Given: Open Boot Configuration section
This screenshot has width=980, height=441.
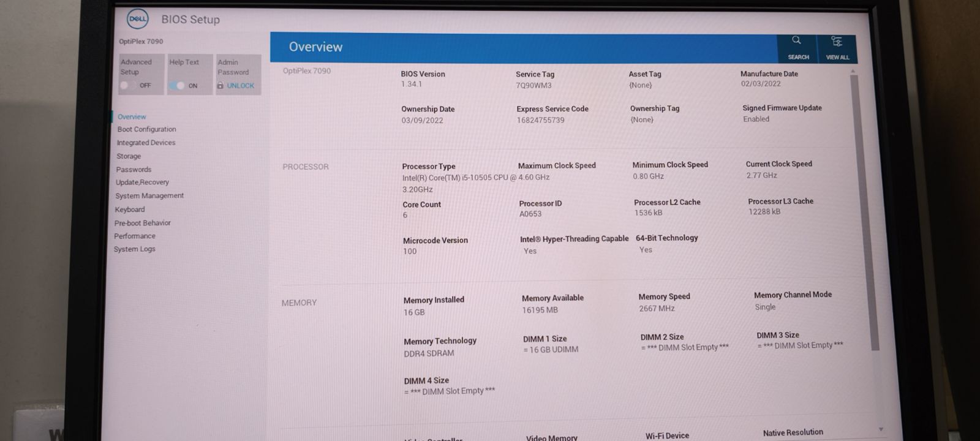Looking at the screenshot, I should [146, 129].
